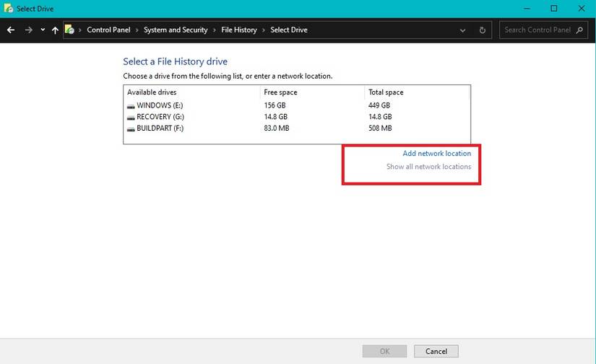Click the Free space column header
The width and height of the screenshot is (596, 364).
[280, 92]
